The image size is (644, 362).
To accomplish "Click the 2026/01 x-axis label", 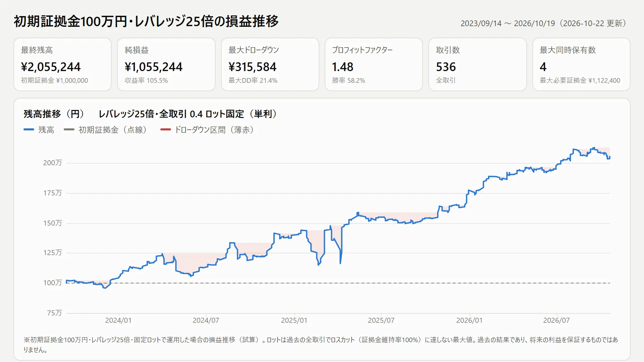I will [469, 320].
